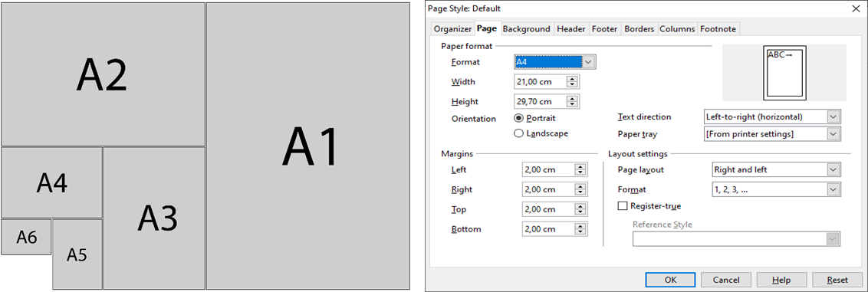Click the Reset button

[837, 280]
